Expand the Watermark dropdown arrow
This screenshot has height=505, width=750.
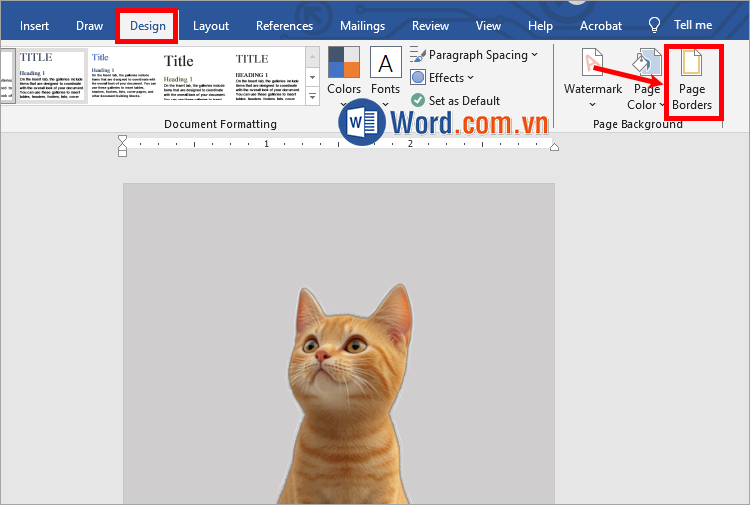tap(592, 104)
